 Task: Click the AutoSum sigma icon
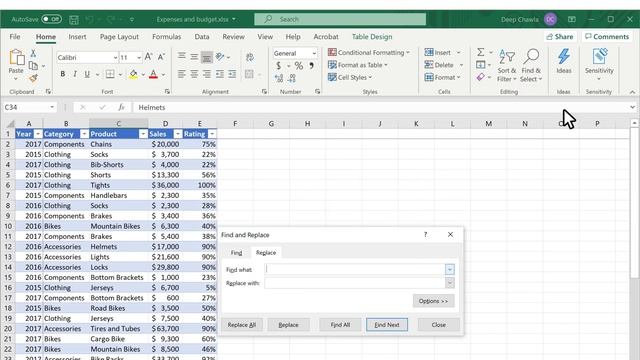coord(481,52)
